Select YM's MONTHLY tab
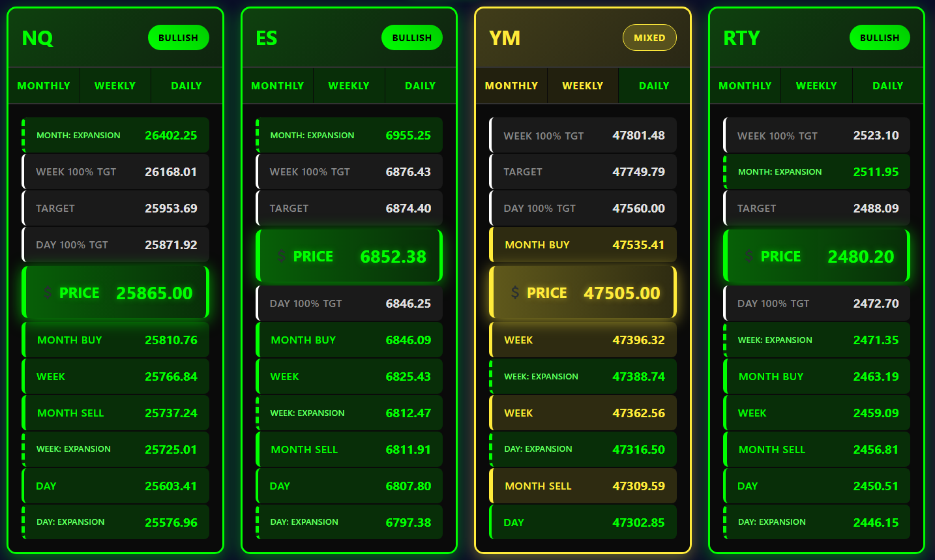Screen dimensions: 935x560 pos(511,85)
